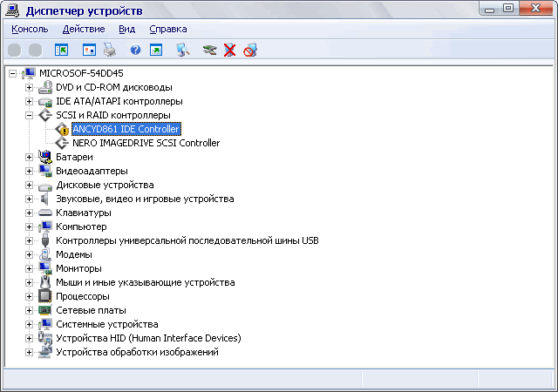Close the Диспетчер устройств window

coord(536,8)
